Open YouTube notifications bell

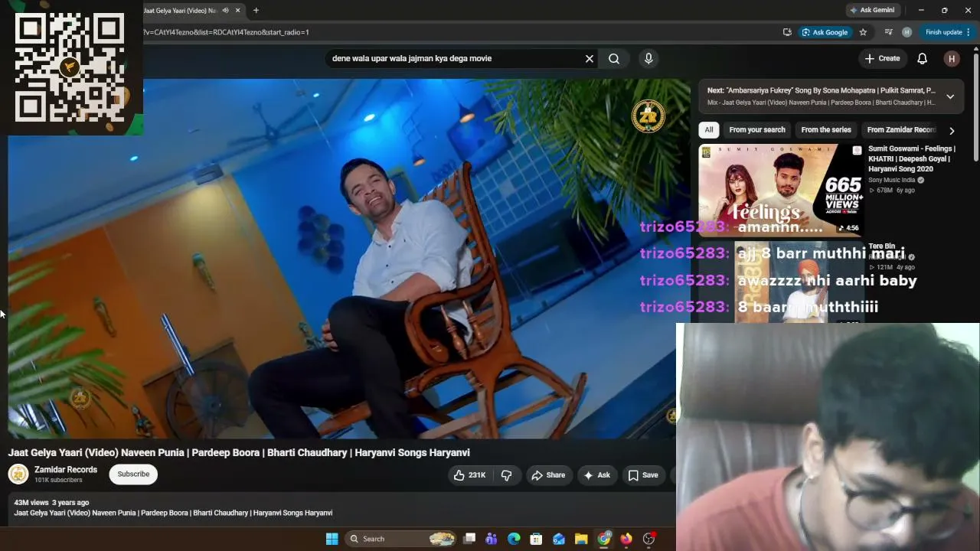pos(923,58)
